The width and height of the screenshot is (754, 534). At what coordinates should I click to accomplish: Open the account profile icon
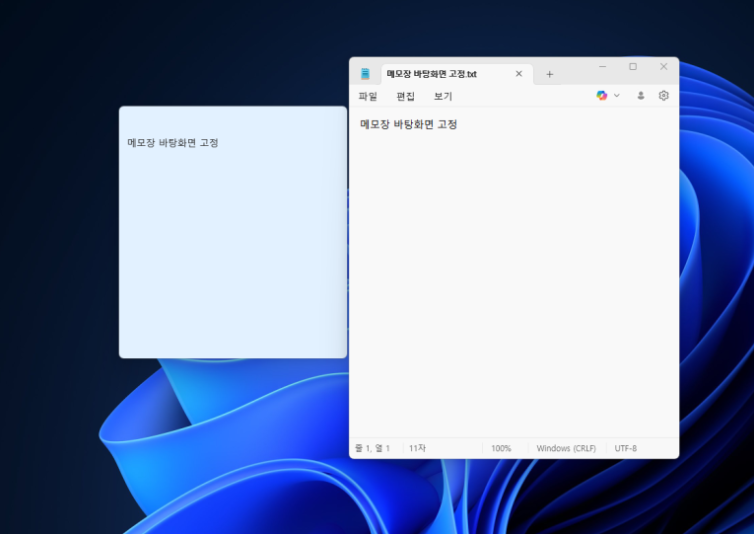[x=641, y=95]
